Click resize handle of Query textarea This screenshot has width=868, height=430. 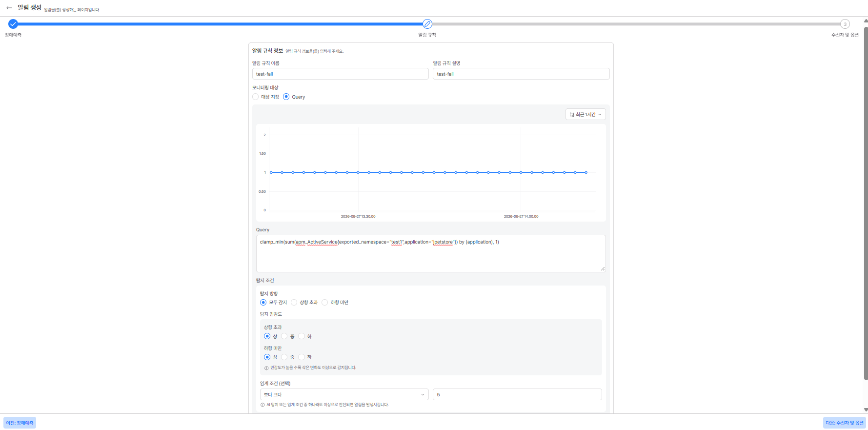[603, 269]
